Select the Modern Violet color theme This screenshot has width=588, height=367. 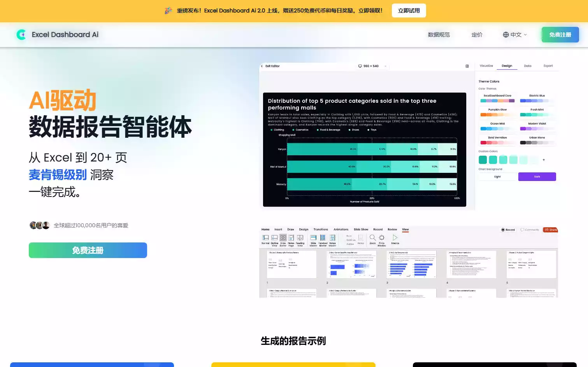537,126
